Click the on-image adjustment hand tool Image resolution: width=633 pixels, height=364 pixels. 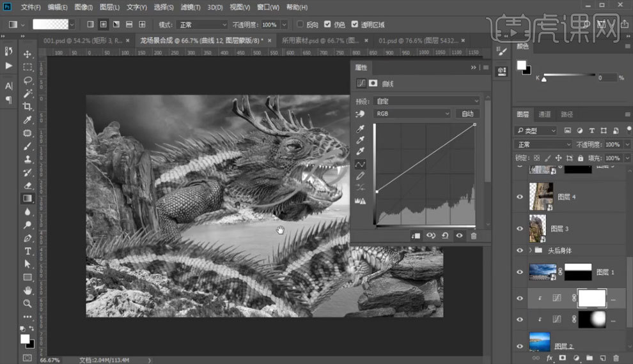pyautogui.click(x=360, y=114)
